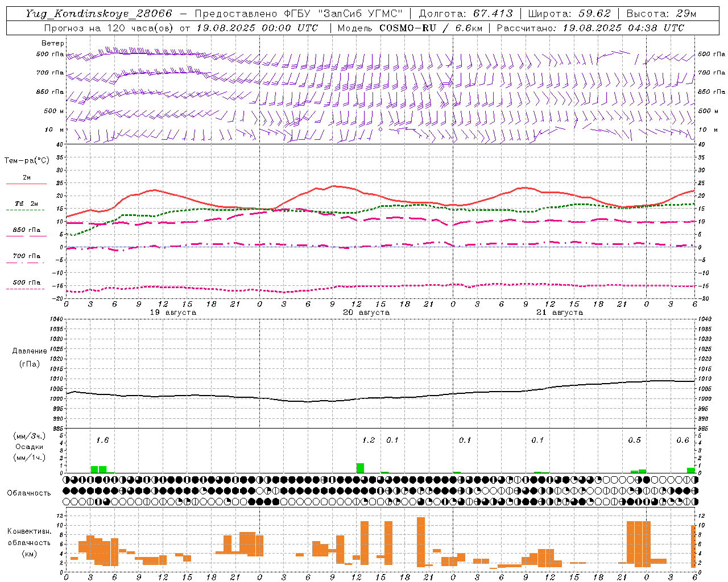Image resolution: width=728 pixels, height=582 pixels.
Task: Click the 19 августа date label
Action: (x=173, y=313)
